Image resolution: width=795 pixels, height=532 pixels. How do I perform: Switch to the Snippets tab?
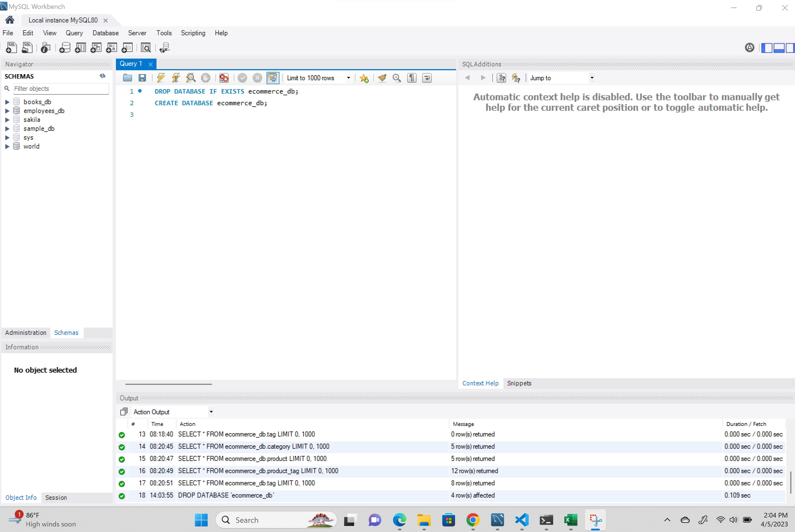pyautogui.click(x=519, y=383)
